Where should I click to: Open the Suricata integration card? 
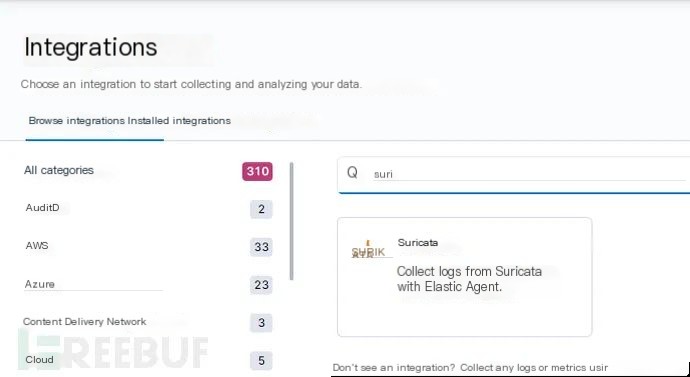click(x=465, y=277)
